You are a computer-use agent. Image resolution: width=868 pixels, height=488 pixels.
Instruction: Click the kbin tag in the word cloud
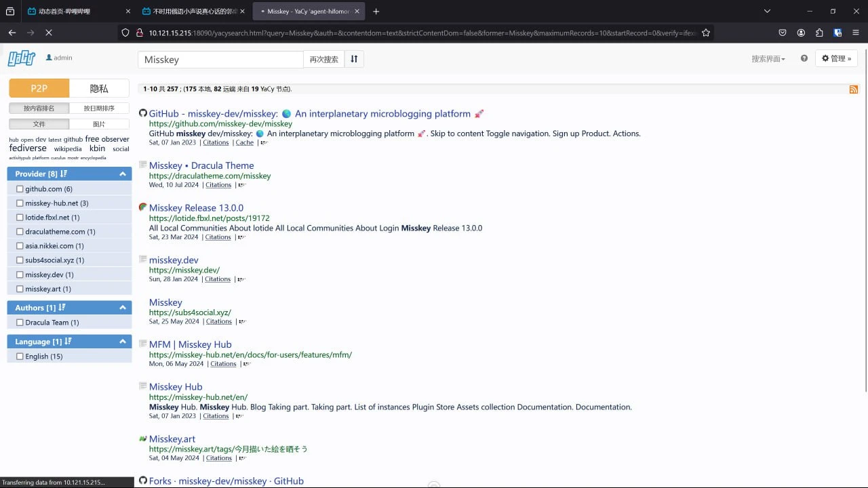click(98, 148)
